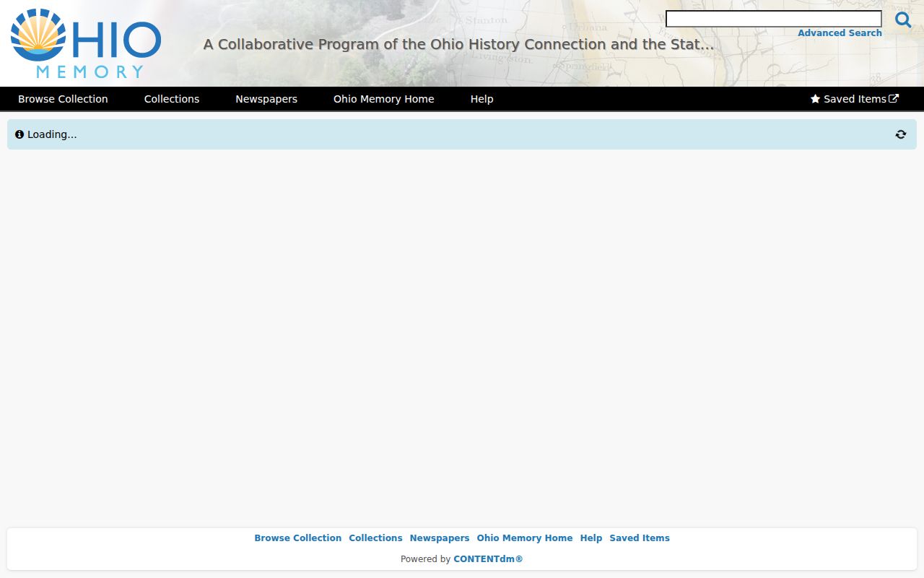
Task: Open Collections in the black navigation bar
Action: point(172,99)
